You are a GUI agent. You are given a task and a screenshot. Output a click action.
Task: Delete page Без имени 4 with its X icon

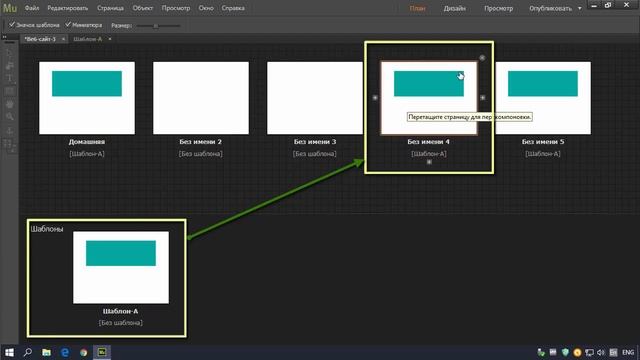click(482, 58)
